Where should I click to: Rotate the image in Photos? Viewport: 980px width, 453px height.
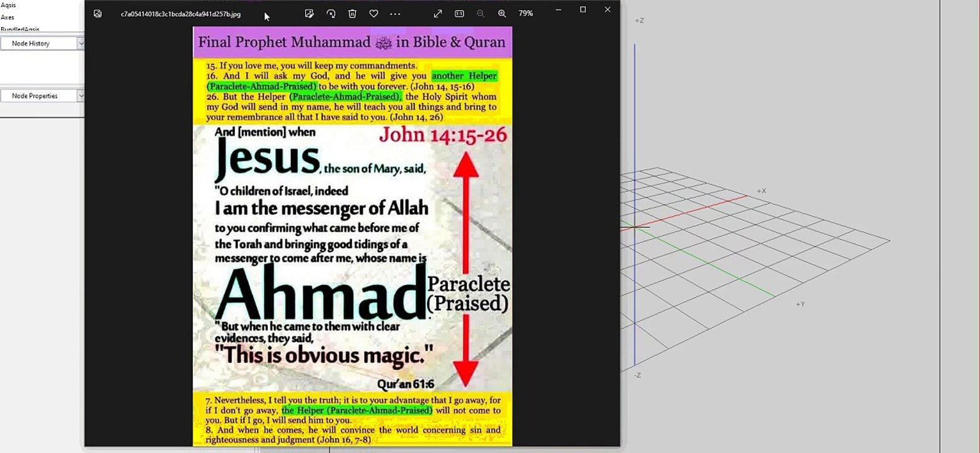tap(331, 13)
